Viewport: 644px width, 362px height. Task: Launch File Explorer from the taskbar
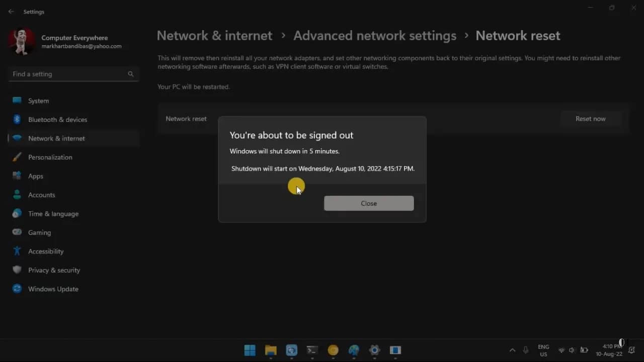tap(270, 351)
